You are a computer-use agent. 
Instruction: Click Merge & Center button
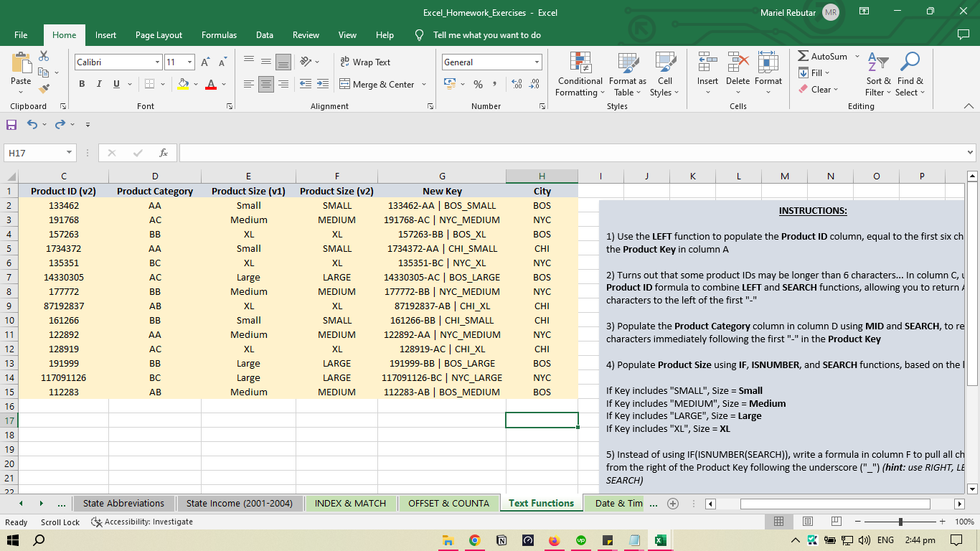377,84
